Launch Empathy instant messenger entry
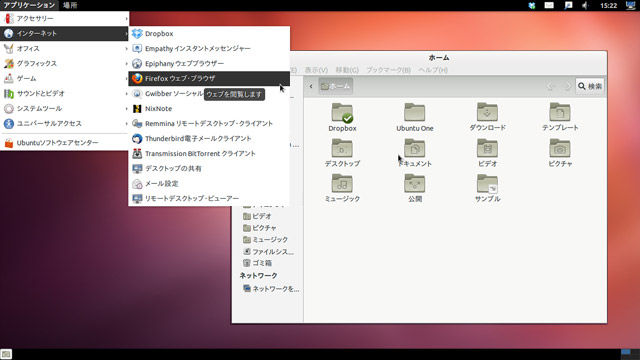This screenshot has width=640, height=360. pyautogui.click(x=209, y=49)
